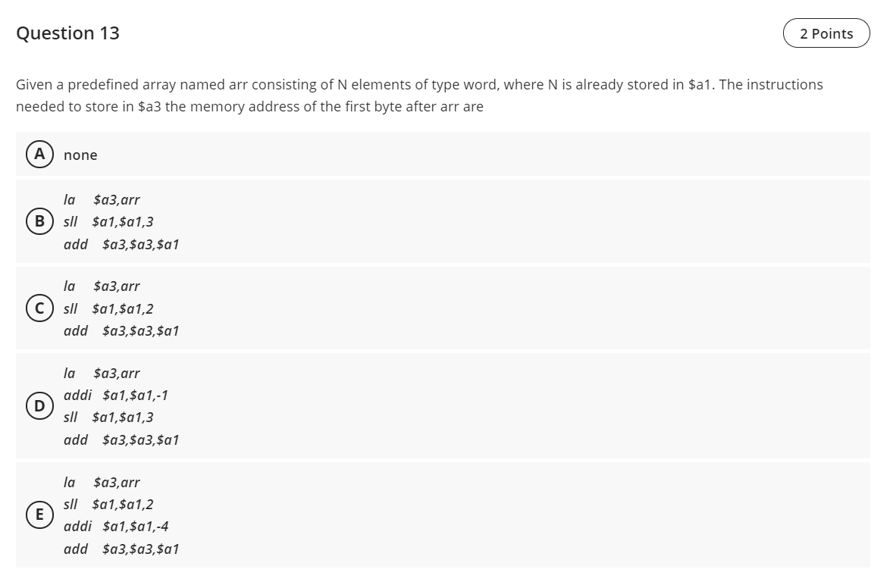Select answer A radio circle
890x588 pixels.
39,155
